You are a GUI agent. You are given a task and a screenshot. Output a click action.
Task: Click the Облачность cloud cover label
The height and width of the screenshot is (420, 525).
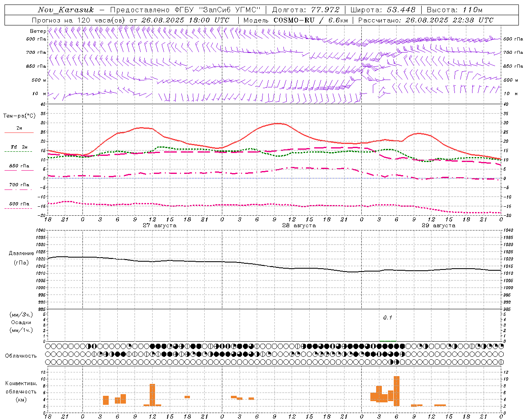click(21, 356)
